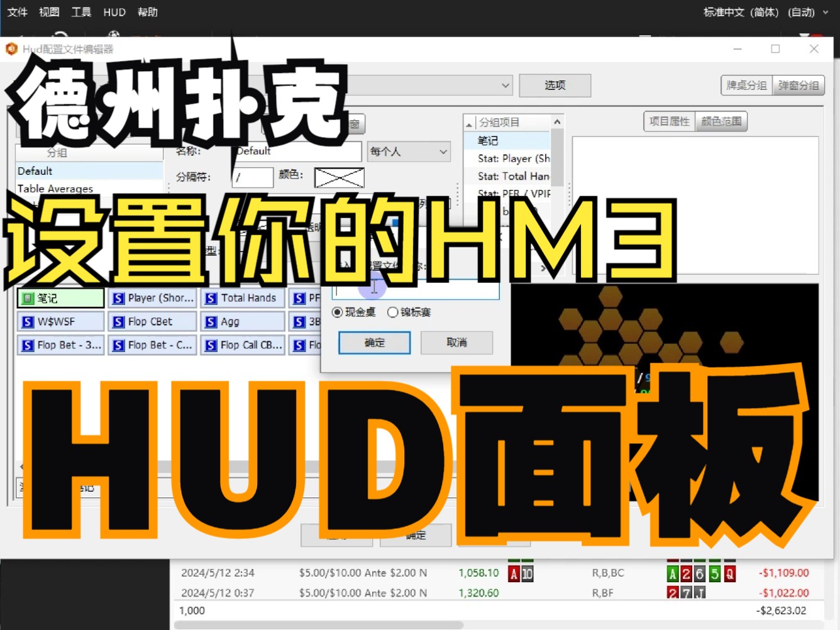
Task: Click the W$WSF stat label
Action: (x=56, y=321)
